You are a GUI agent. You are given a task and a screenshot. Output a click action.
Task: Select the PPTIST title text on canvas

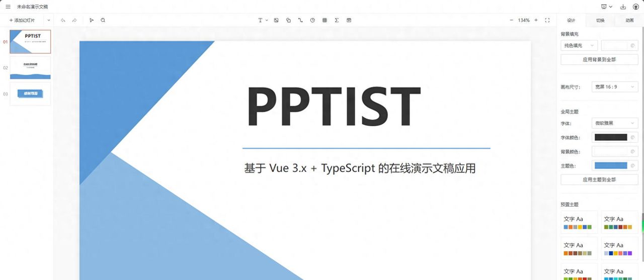tap(333, 107)
